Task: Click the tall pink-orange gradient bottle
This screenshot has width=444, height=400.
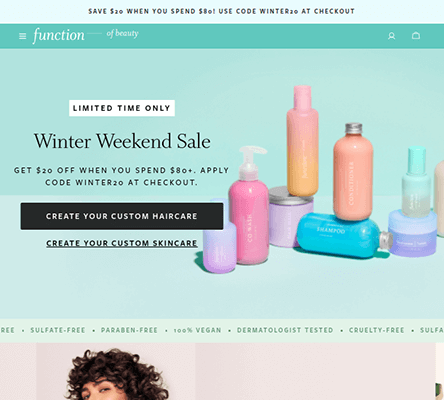Action: [x=302, y=142]
